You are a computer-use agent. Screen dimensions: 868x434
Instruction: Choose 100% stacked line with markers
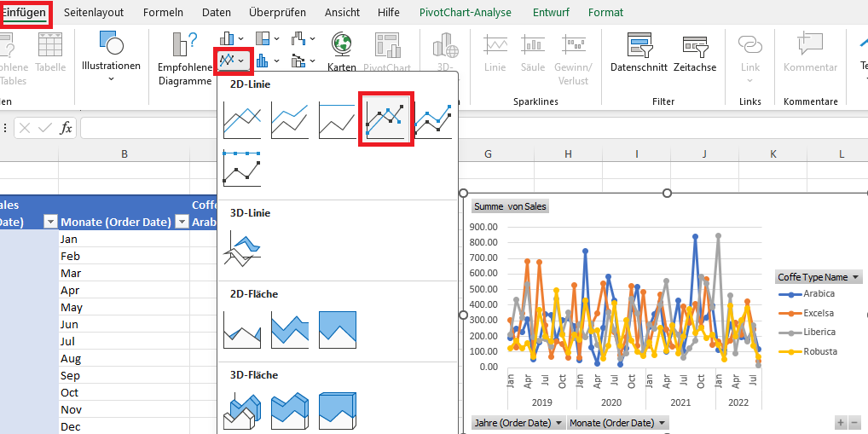(242, 168)
